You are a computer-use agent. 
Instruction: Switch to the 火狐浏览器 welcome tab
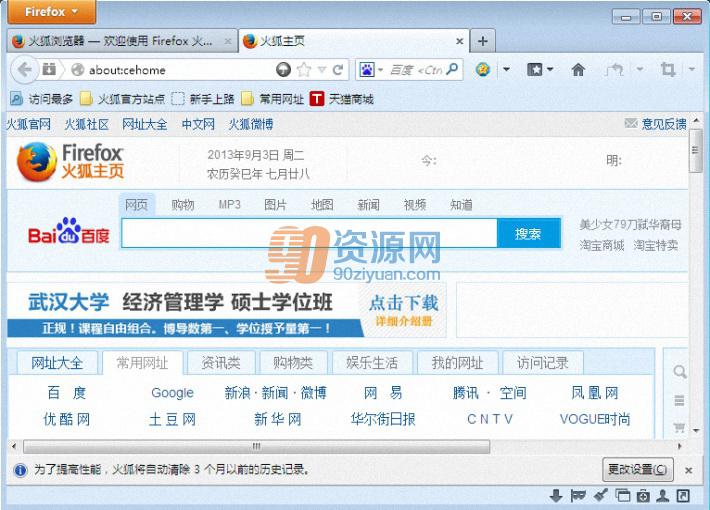(122, 41)
